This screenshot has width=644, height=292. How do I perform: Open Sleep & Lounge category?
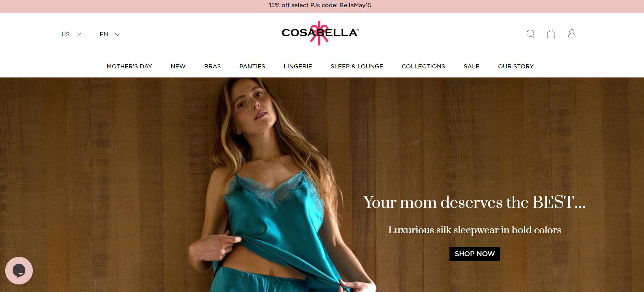point(357,66)
